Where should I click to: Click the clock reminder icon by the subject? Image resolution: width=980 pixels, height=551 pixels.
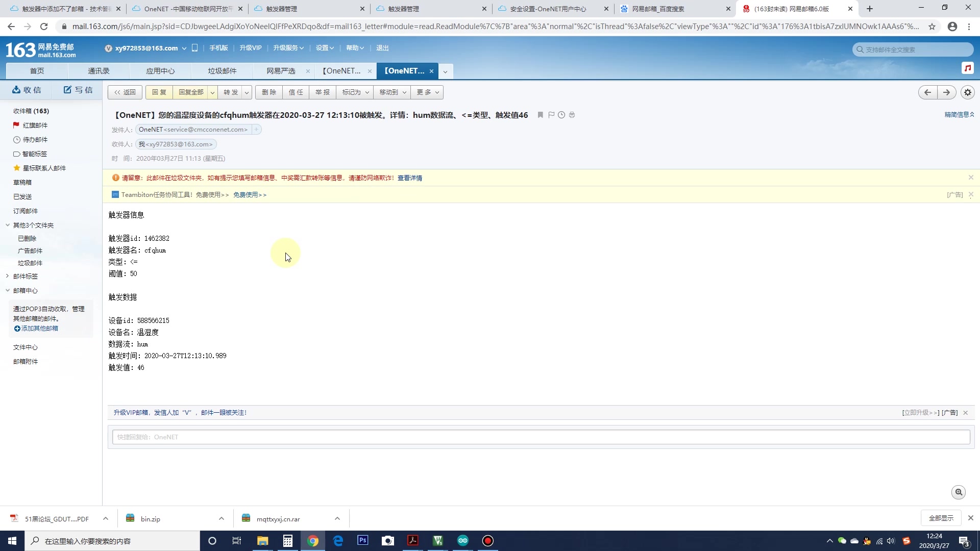point(561,115)
